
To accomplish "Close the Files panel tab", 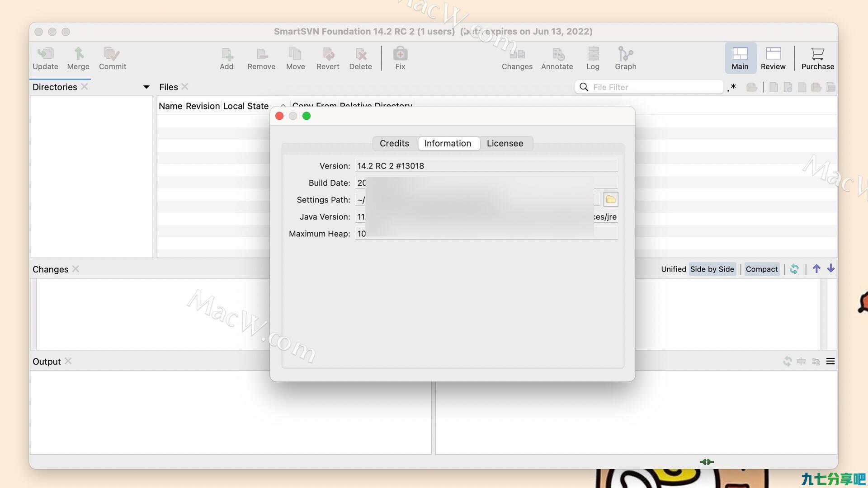I will (x=185, y=86).
